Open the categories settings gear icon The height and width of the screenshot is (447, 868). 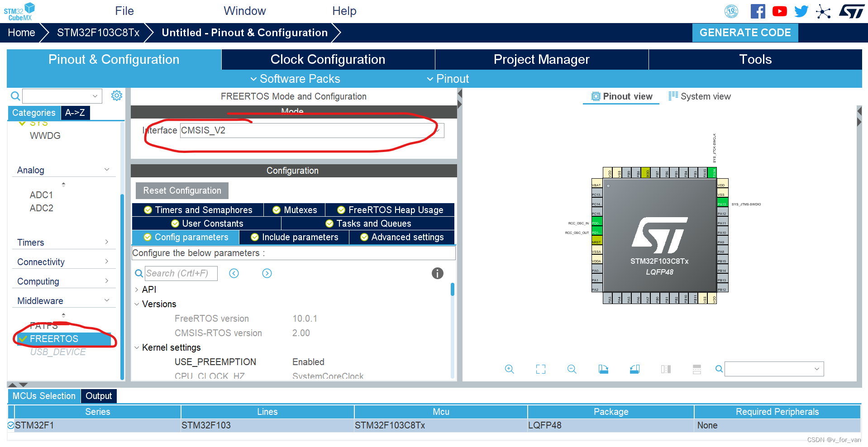[117, 95]
